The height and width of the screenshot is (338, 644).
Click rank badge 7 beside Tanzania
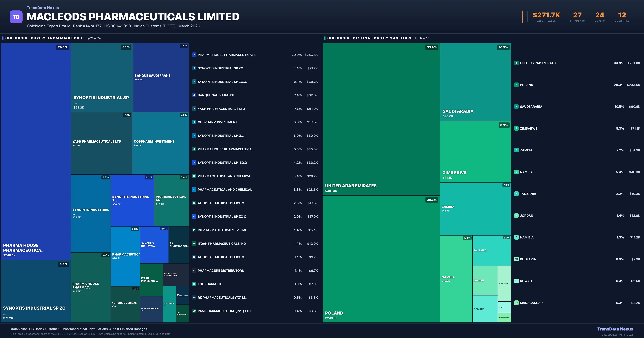coord(516,194)
